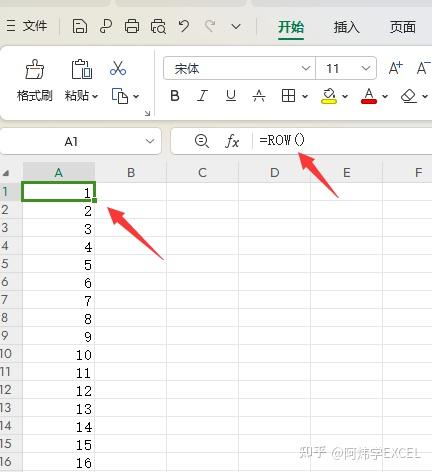432x472 pixels.
Task: Click the zoom magnifier in formula bar
Action: 202,141
